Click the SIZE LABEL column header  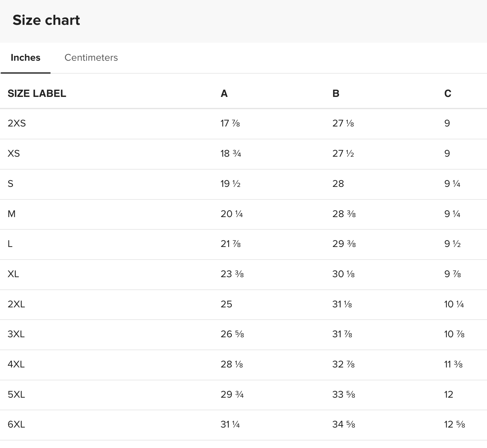click(x=37, y=93)
